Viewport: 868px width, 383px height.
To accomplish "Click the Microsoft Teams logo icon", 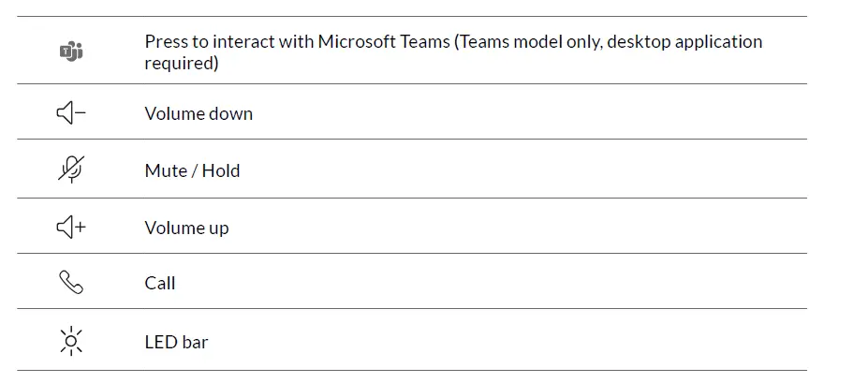I will coord(71,52).
